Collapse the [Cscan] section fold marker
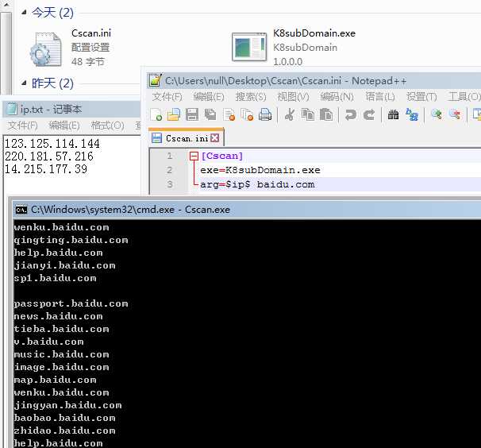This screenshot has height=448, width=481. pos(194,156)
